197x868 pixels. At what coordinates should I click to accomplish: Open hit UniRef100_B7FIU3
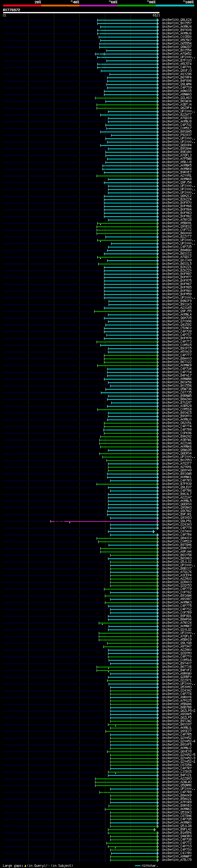[177, 61]
